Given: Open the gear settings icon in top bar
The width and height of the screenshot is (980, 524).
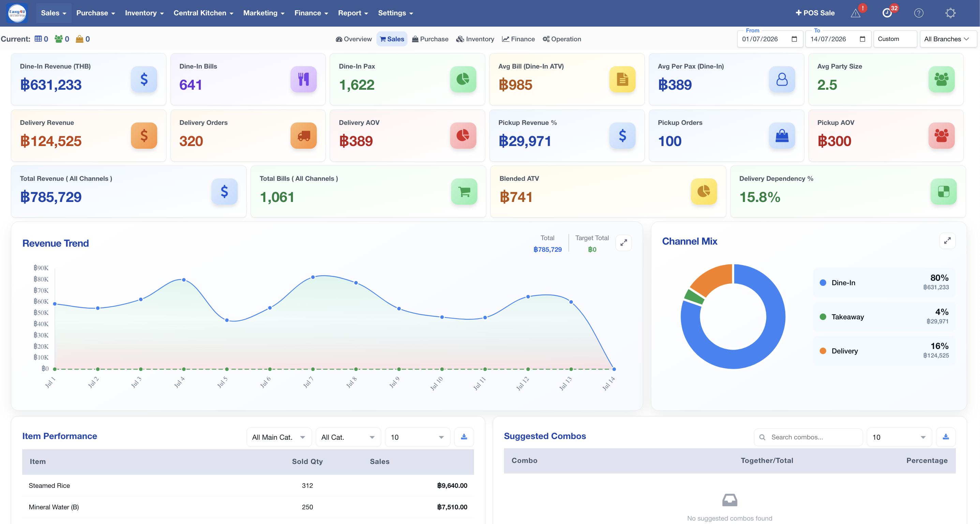Looking at the screenshot, I should 950,13.
